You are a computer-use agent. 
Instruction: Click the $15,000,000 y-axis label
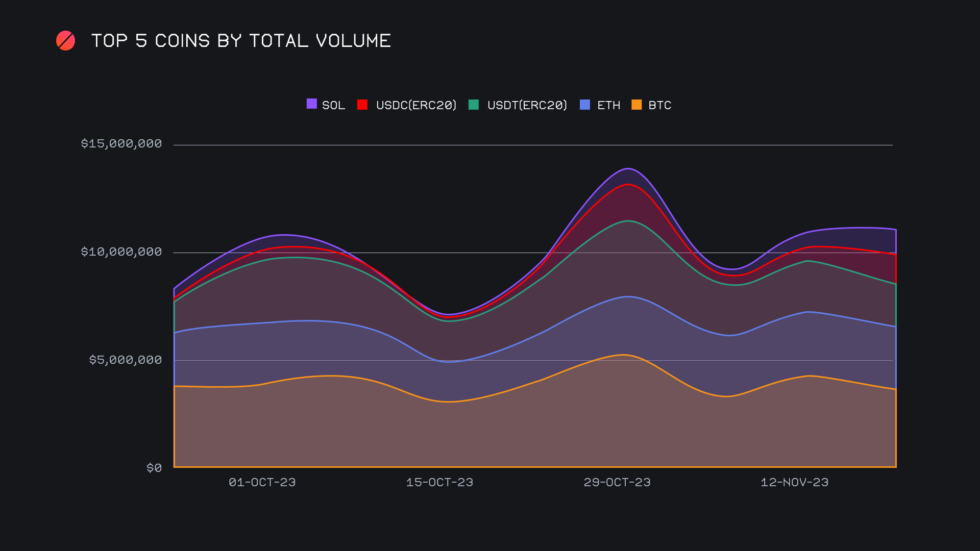coord(121,144)
